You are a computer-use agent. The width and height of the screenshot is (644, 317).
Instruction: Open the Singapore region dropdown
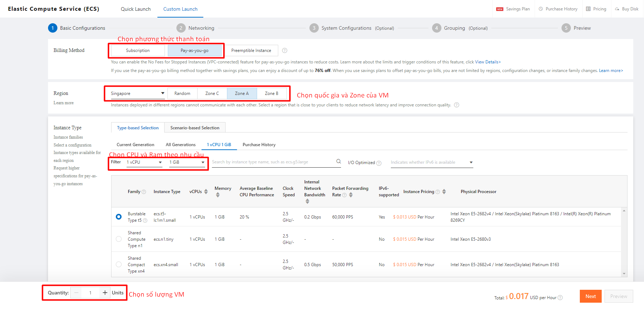pos(138,93)
